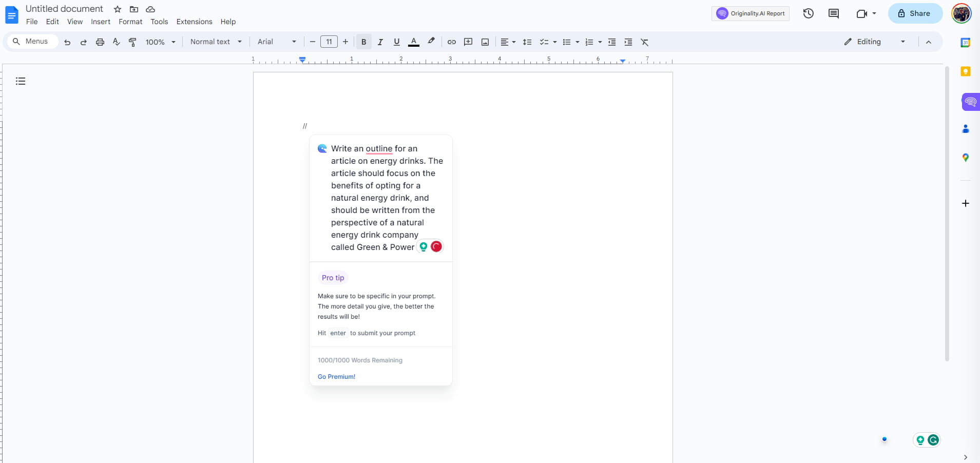Collapse the toolbar with the chevron
This screenshot has width=980, height=463.
click(x=929, y=42)
